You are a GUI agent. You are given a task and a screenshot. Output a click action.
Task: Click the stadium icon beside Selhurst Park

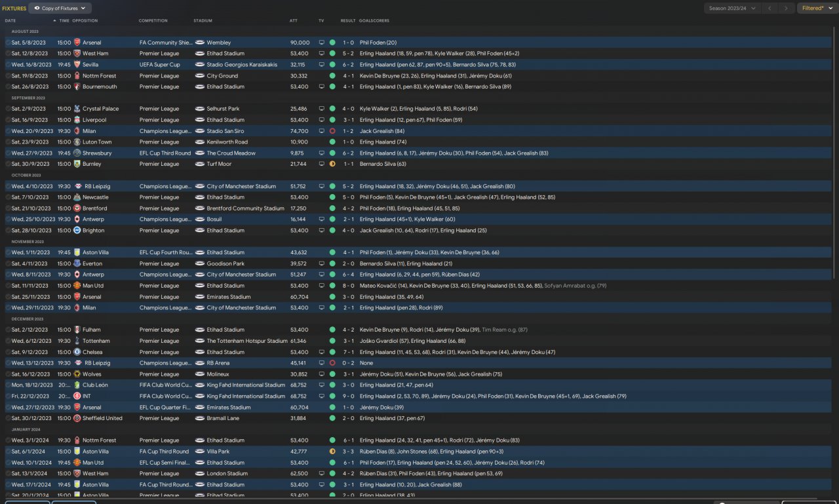200,109
